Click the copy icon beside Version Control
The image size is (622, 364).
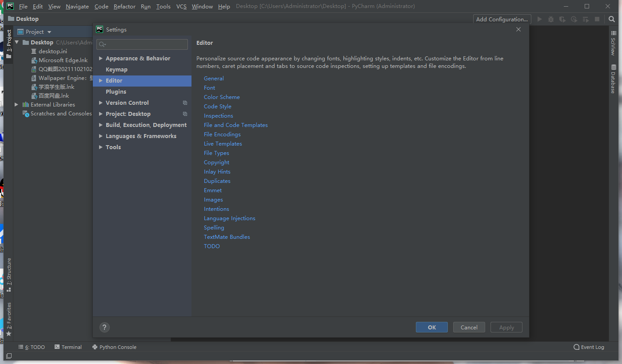pyautogui.click(x=185, y=103)
